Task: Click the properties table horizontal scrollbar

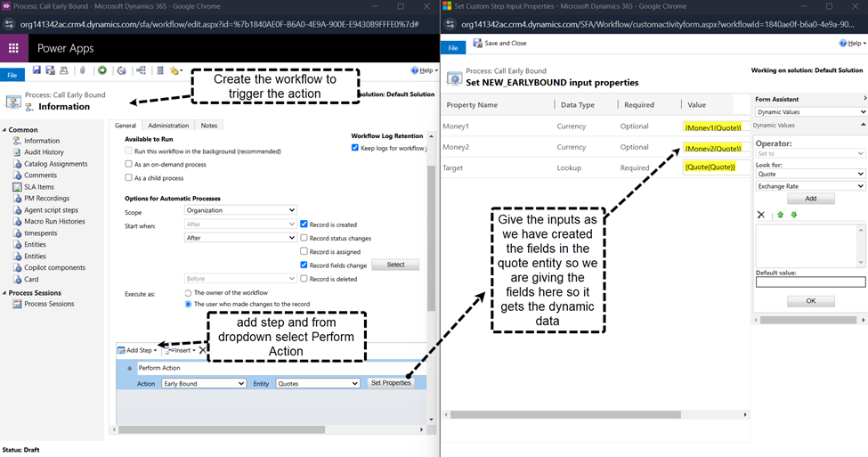Action: tap(565, 414)
